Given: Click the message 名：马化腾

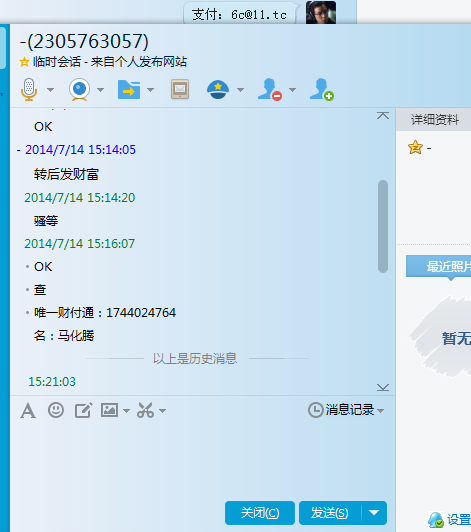Looking at the screenshot, I should 64,336.
